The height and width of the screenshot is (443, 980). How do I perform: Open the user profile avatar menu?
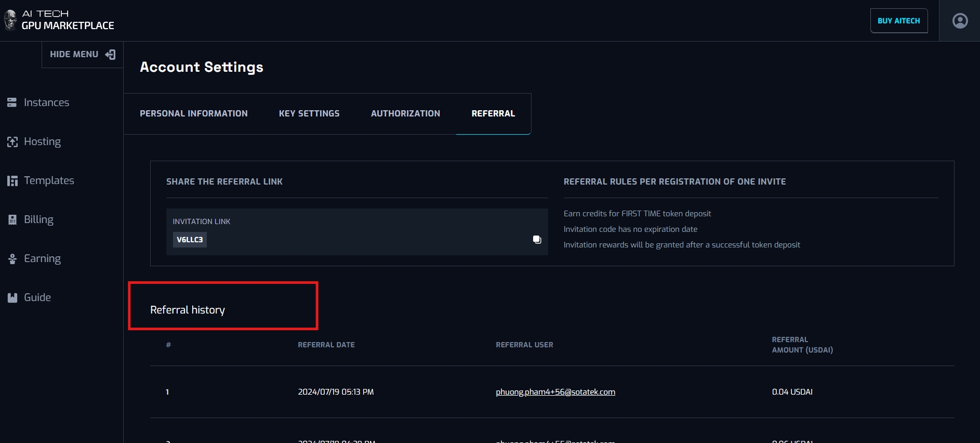point(960,21)
